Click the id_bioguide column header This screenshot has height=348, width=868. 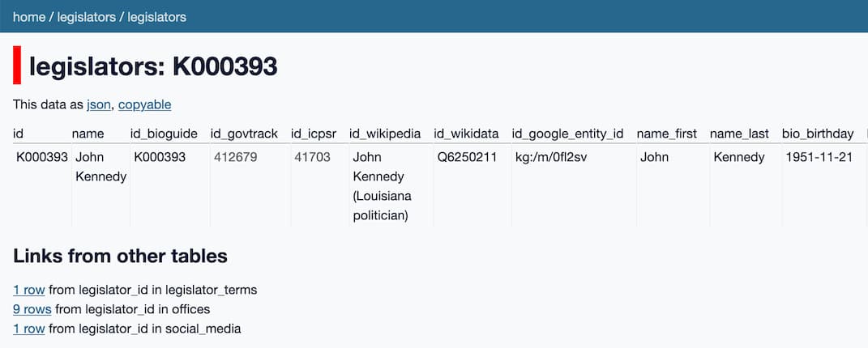pyautogui.click(x=163, y=133)
